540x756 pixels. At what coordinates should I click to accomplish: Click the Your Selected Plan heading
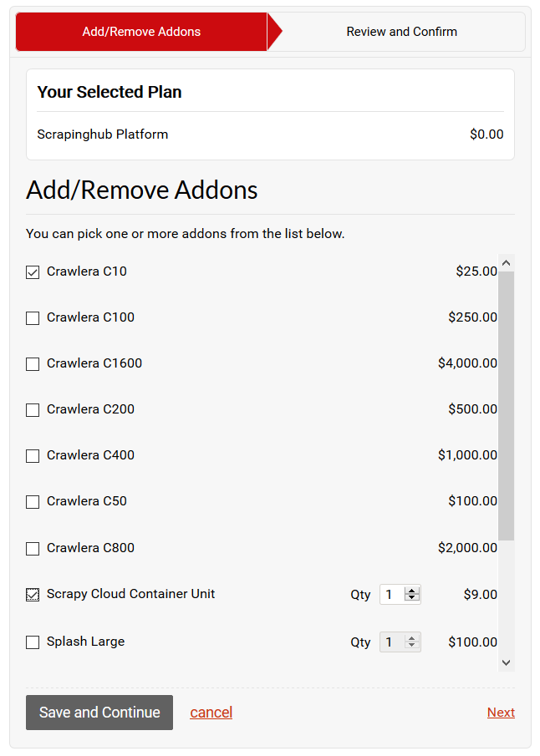(110, 92)
